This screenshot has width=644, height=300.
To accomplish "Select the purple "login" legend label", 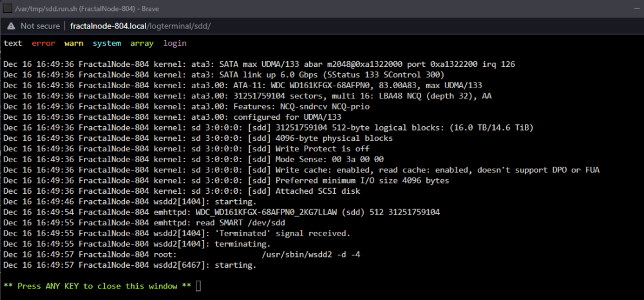I will click(175, 43).
